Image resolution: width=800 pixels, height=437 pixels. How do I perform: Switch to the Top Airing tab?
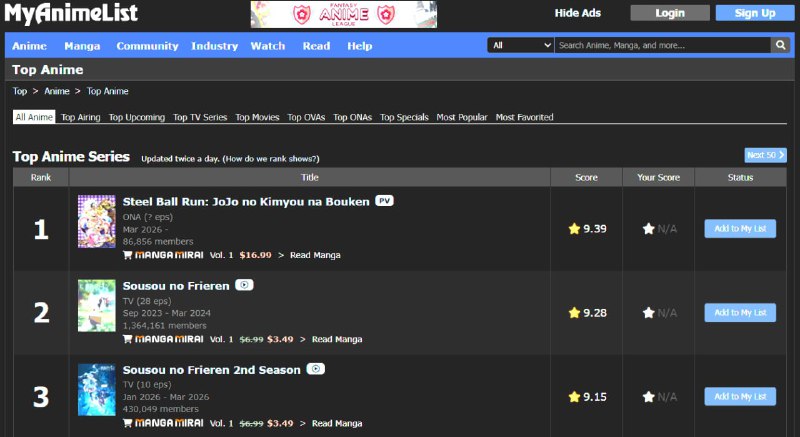click(x=81, y=117)
